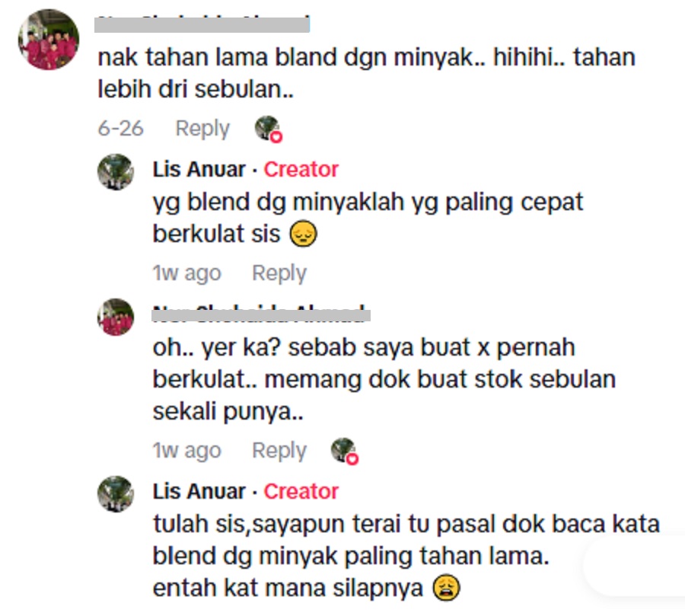685x616 pixels.
Task: Open the Lis Anuar name above 'yg blend dg minyaklah'
Action: pos(199,169)
